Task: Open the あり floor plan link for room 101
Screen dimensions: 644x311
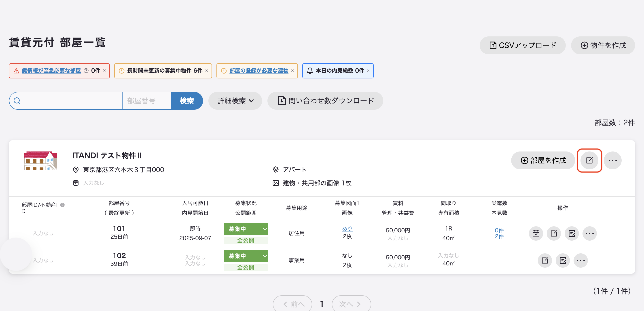Action: (347, 228)
